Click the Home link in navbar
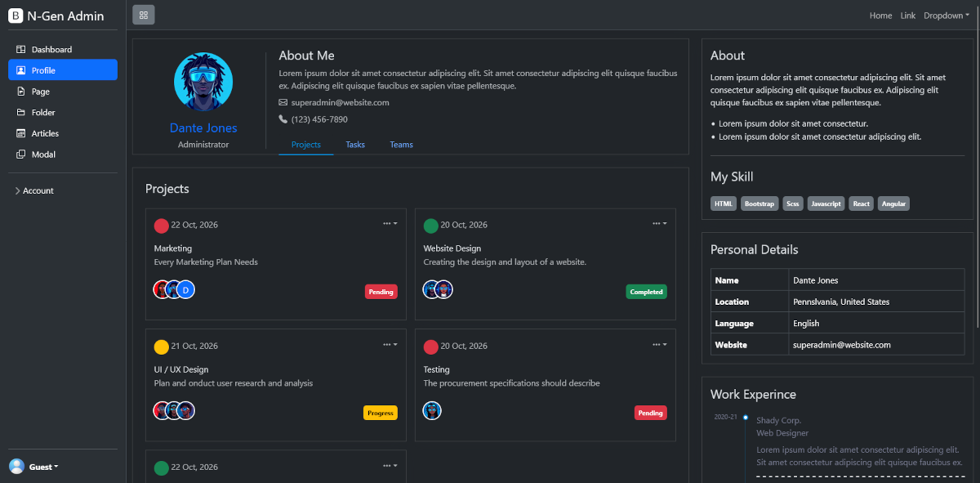Image resolution: width=980 pixels, height=483 pixels. click(880, 16)
